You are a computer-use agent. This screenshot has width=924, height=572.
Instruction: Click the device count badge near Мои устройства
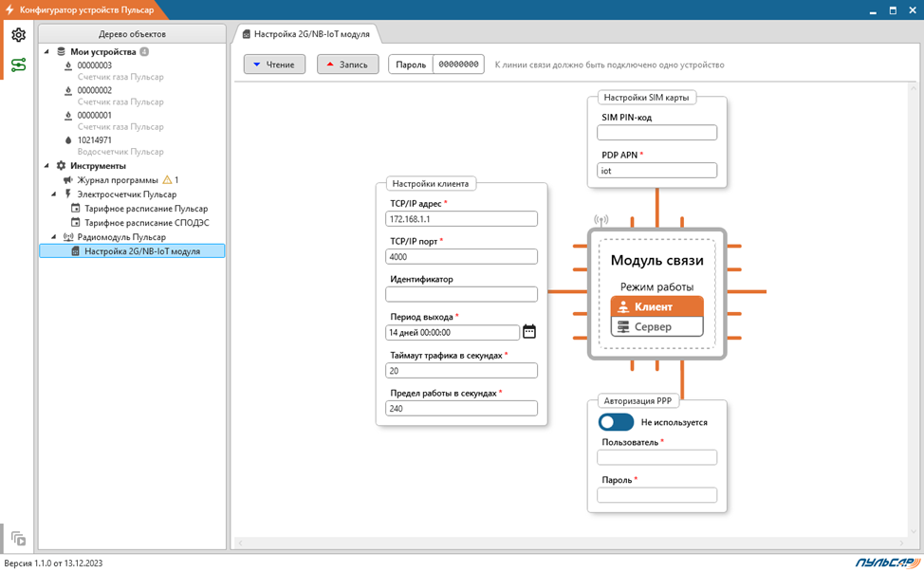(144, 52)
